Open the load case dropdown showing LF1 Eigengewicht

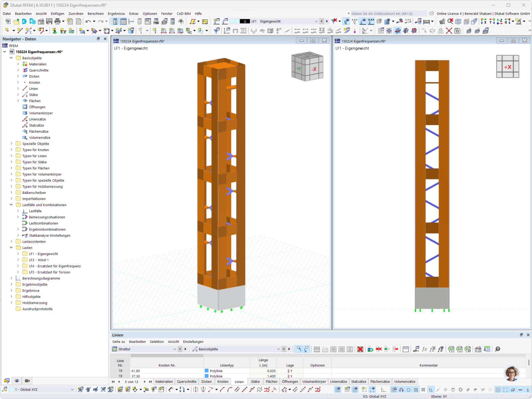tap(316, 21)
